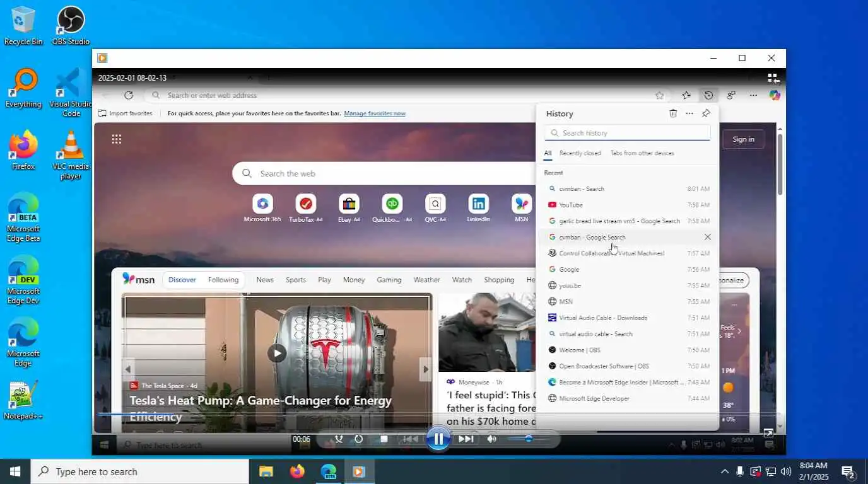
Task: Open Recycle Bin on the desktop
Action: click(x=23, y=26)
